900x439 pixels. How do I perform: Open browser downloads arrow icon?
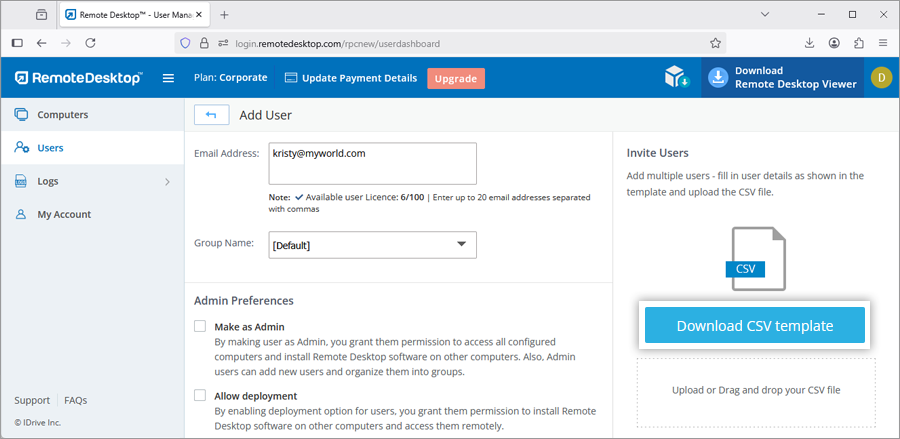click(809, 43)
